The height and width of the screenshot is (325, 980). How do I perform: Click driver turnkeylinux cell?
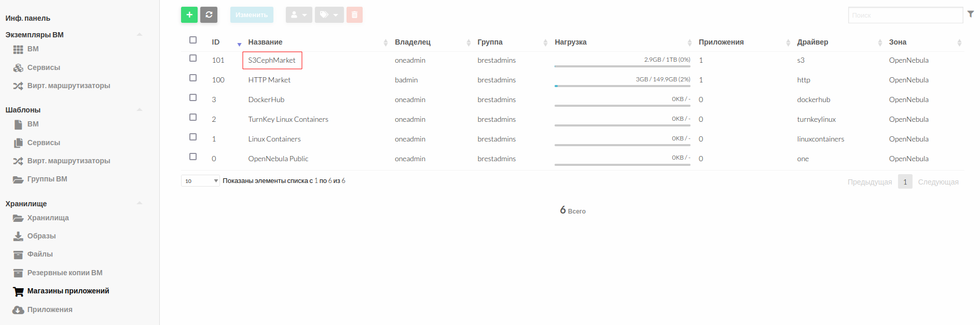pyautogui.click(x=817, y=119)
